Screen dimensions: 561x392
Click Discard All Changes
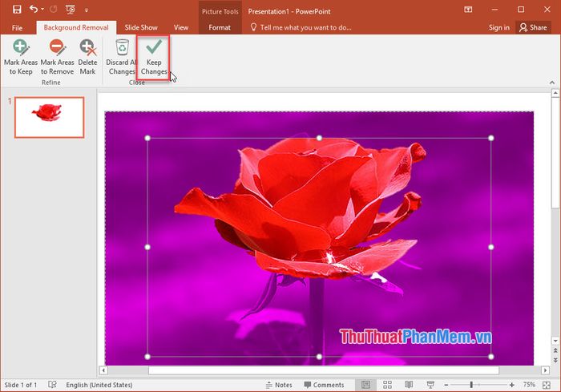point(122,57)
